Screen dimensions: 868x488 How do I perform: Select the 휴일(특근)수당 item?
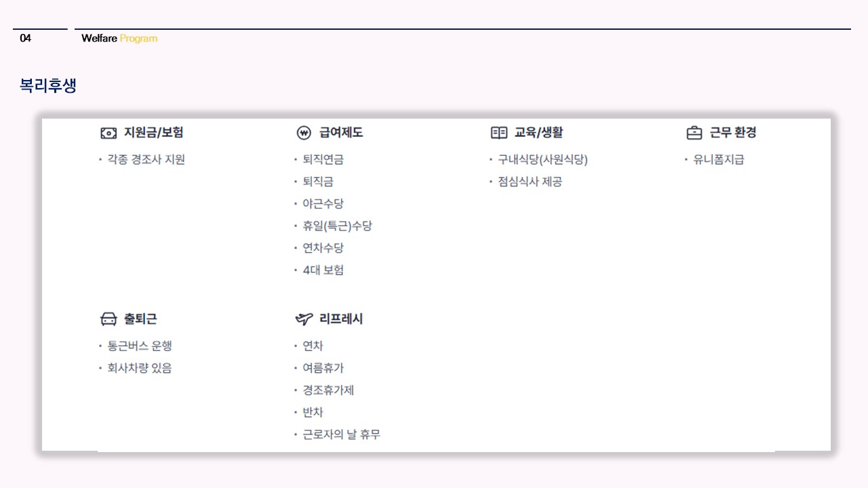337,226
